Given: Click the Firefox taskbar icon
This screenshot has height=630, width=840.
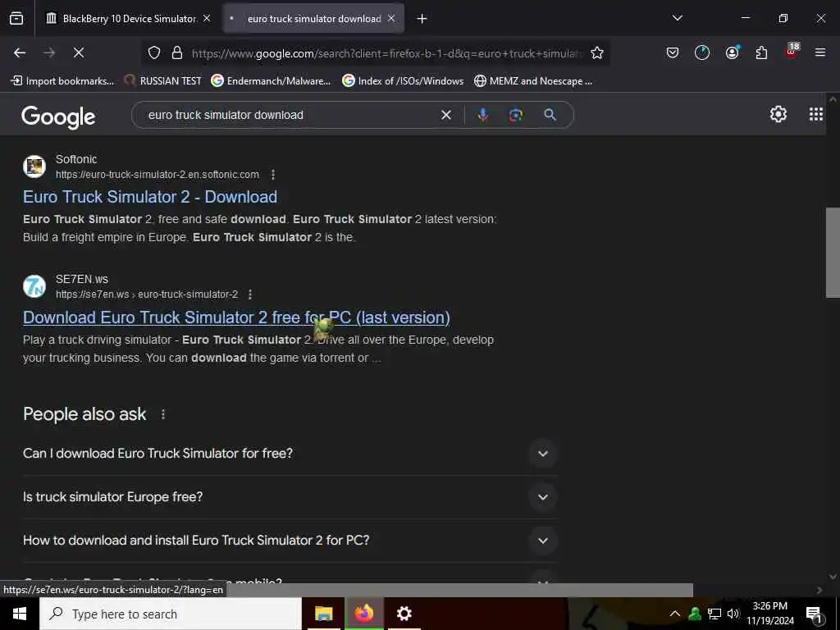Looking at the screenshot, I should click(363, 614).
